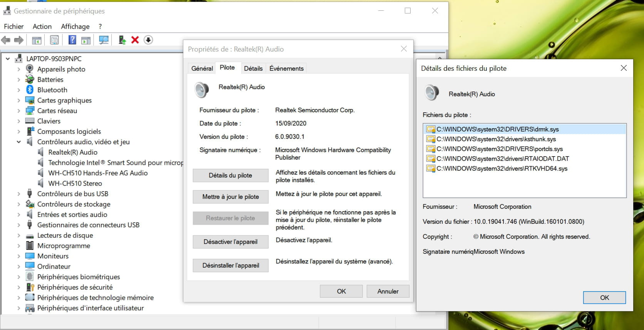Click the Batteries category icon
Image resolution: width=644 pixels, height=330 pixels.
[30, 79]
